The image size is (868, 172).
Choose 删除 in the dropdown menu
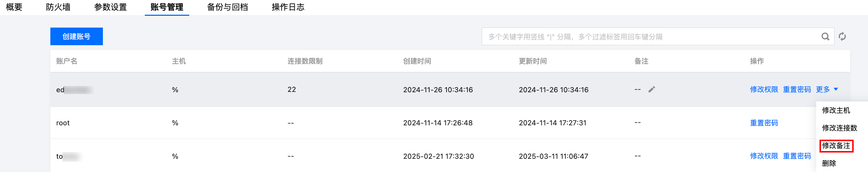click(x=829, y=163)
